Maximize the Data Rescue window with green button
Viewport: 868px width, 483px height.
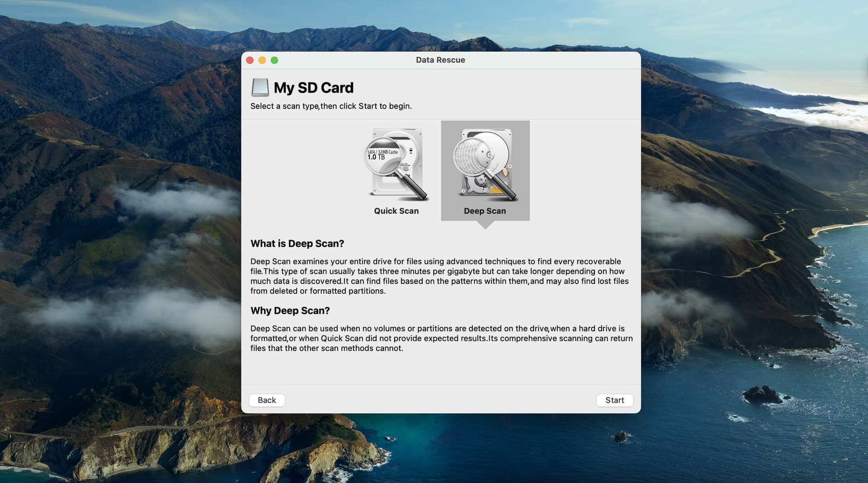point(274,60)
